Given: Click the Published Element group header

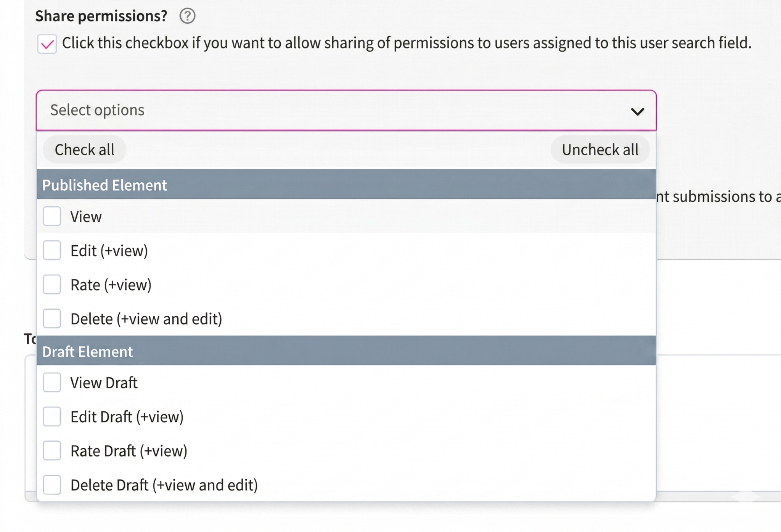Looking at the screenshot, I should coord(104,185).
